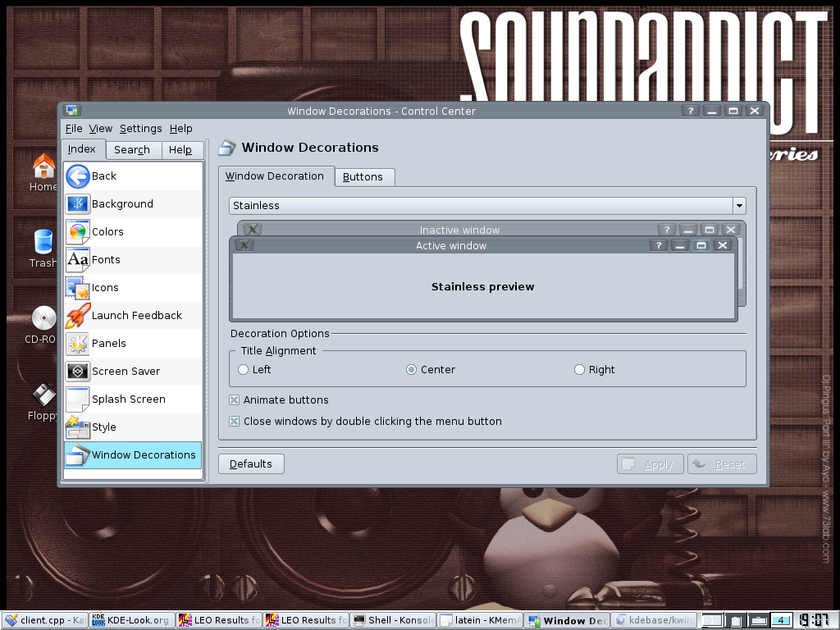840x630 pixels.
Task: Click the Apply button
Action: pos(651,464)
